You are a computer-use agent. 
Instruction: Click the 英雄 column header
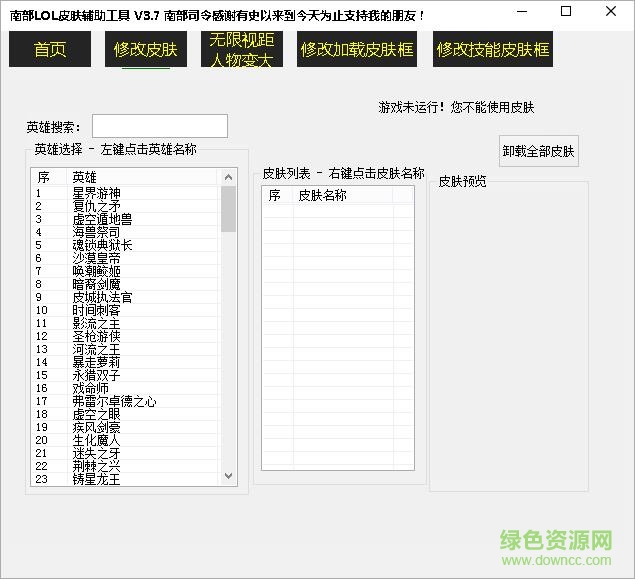140,177
